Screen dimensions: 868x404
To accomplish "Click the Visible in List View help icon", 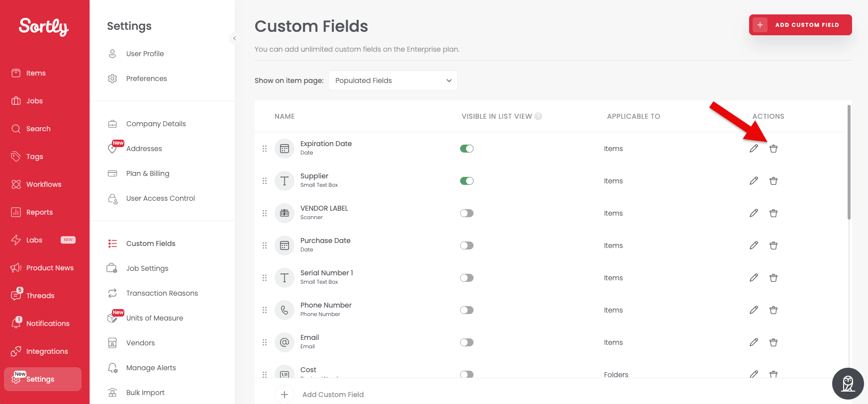I will click(538, 116).
